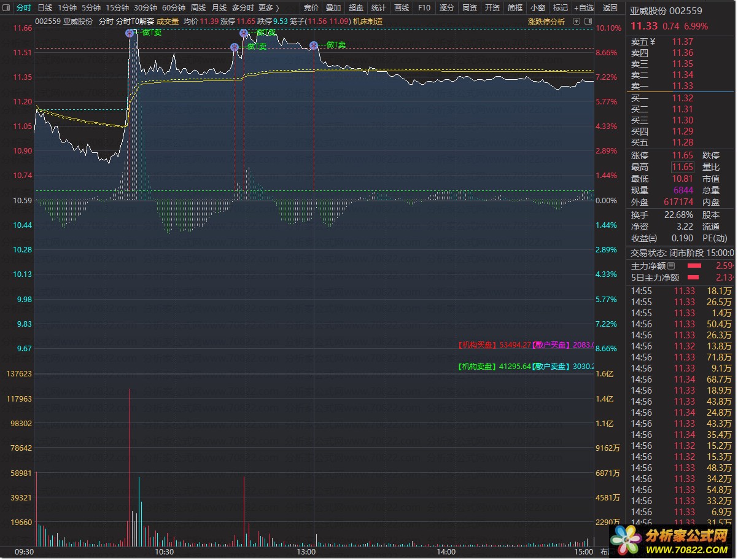Open the 周线 weekly chart tab
The height and width of the screenshot is (560, 738).
pos(198,8)
